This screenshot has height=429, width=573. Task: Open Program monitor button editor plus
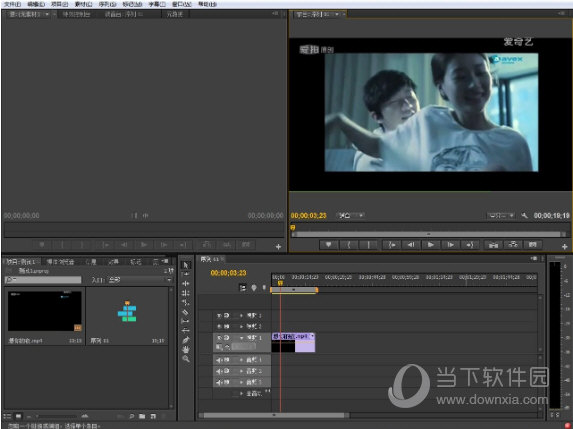pyautogui.click(x=565, y=247)
